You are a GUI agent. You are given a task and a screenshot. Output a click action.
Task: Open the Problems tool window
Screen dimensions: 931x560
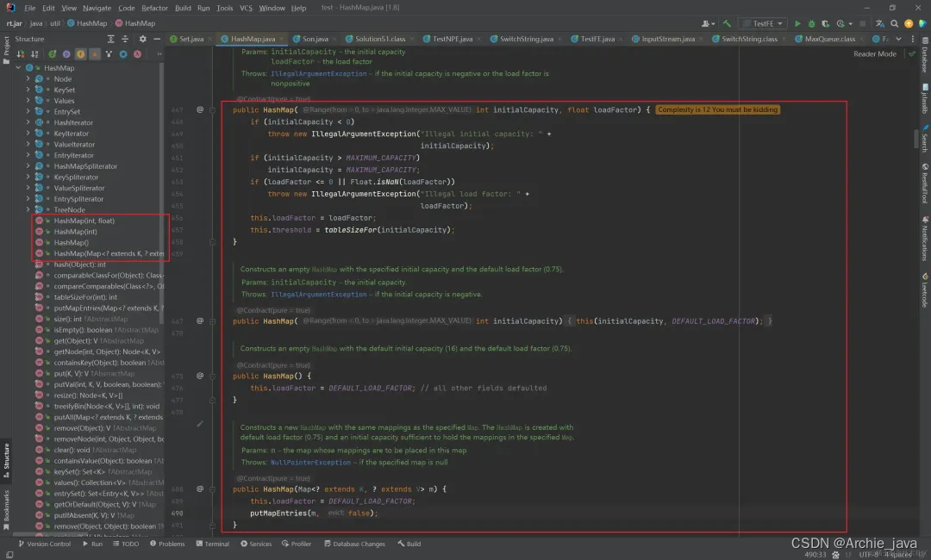(167, 544)
